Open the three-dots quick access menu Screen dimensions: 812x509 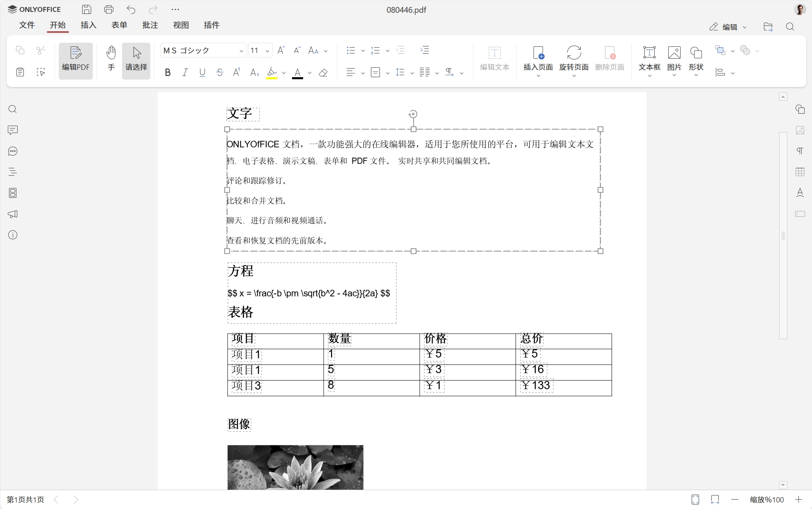pos(175,9)
